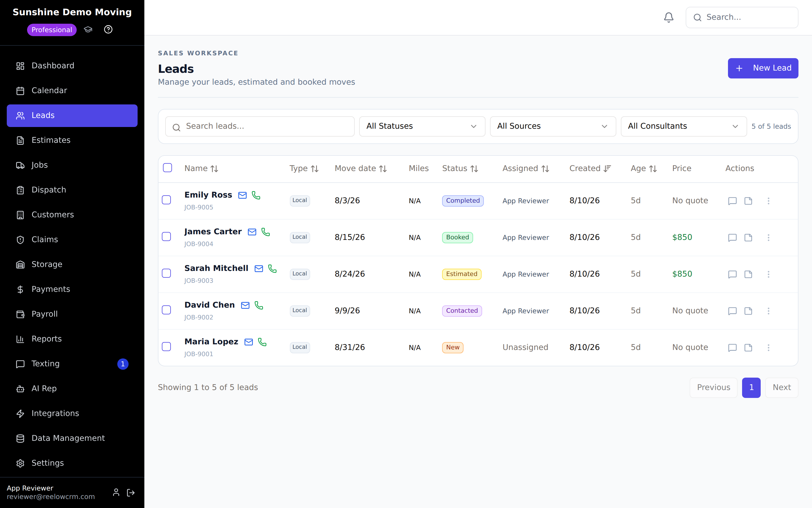Email Sarah Mitchell via envelope icon

pyautogui.click(x=259, y=268)
